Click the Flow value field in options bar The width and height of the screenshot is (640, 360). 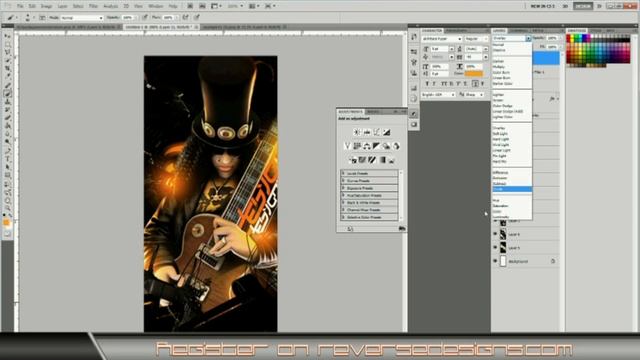pos(167,18)
